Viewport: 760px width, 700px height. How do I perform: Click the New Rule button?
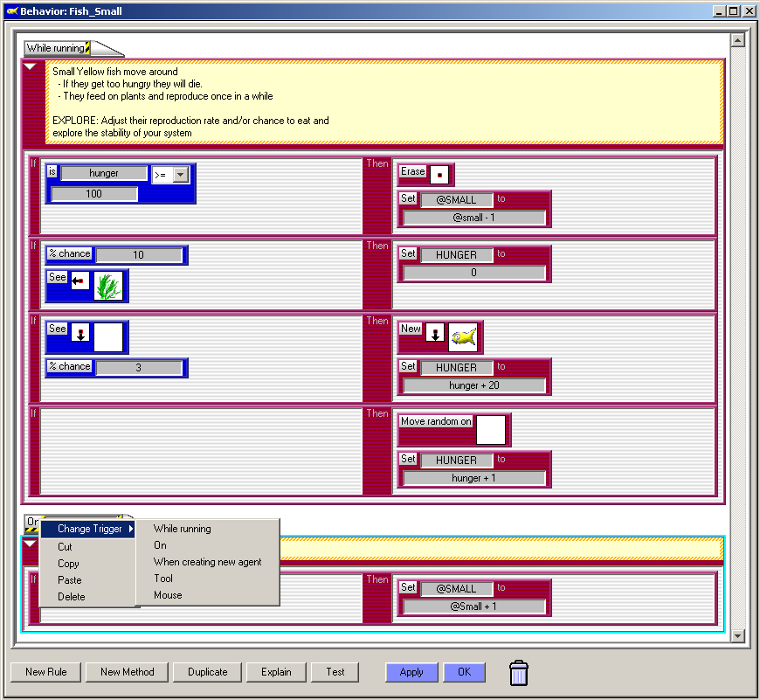click(46, 672)
